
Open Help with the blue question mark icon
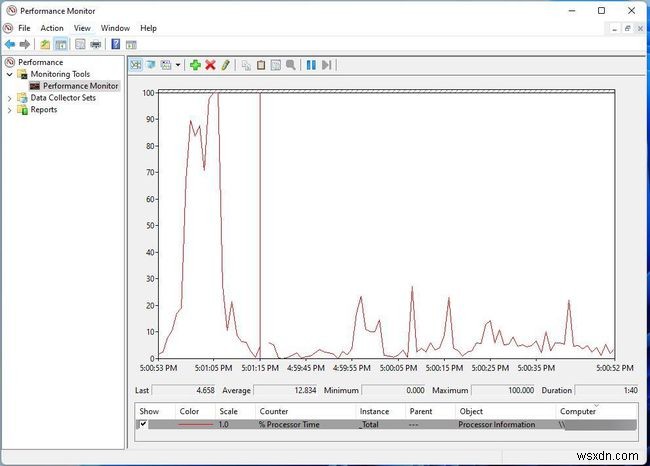[116, 44]
